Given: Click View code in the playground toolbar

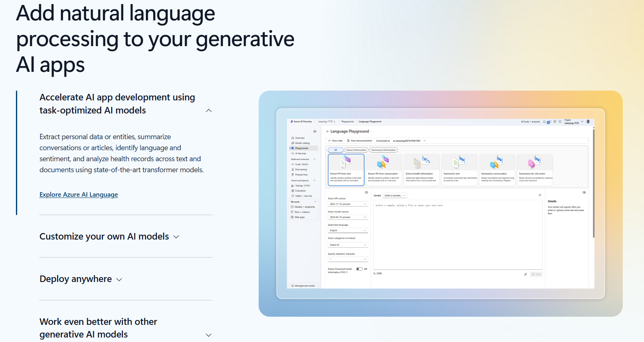Looking at the screenshot, I should tap(335, 141).
